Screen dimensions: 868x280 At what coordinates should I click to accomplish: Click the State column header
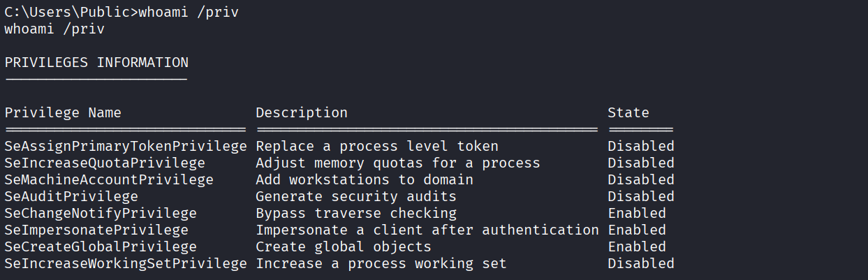click(628, 112)
